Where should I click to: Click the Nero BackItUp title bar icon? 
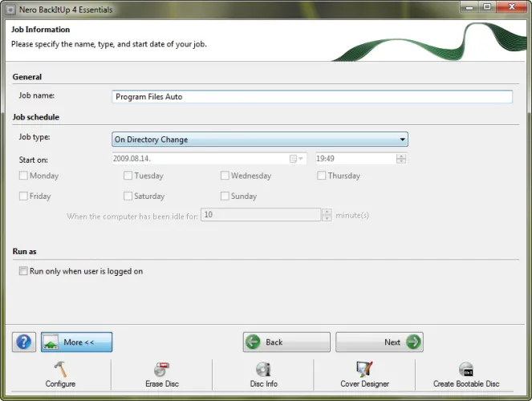(10, 10)
